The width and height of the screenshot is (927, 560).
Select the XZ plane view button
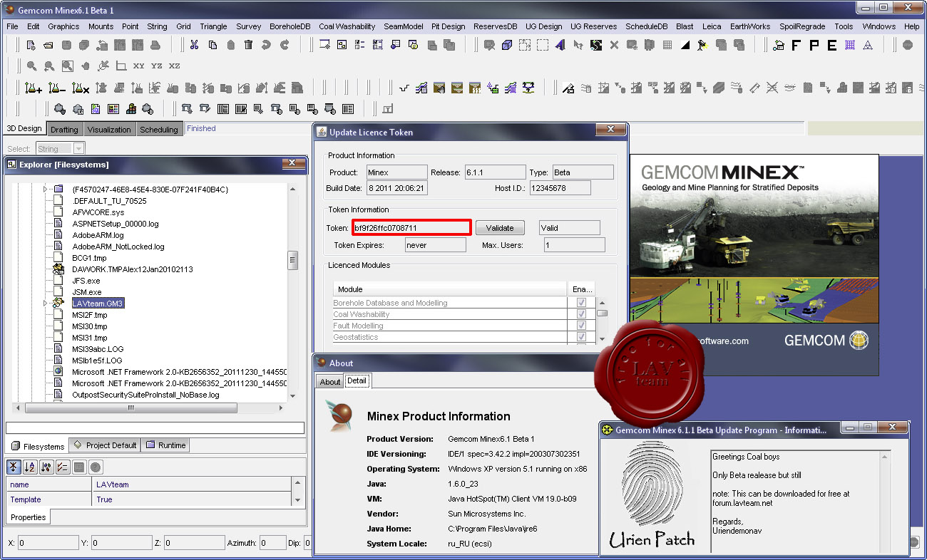(x=175, y=66)
